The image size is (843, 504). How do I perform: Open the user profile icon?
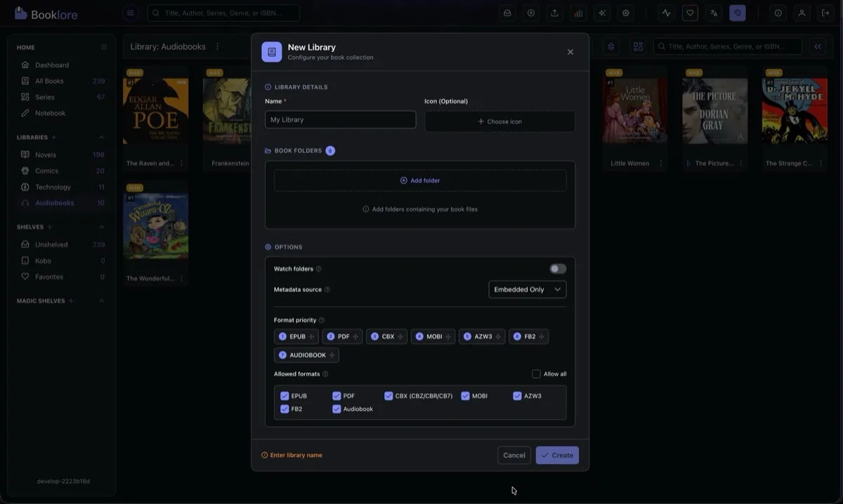click(802, 13)
